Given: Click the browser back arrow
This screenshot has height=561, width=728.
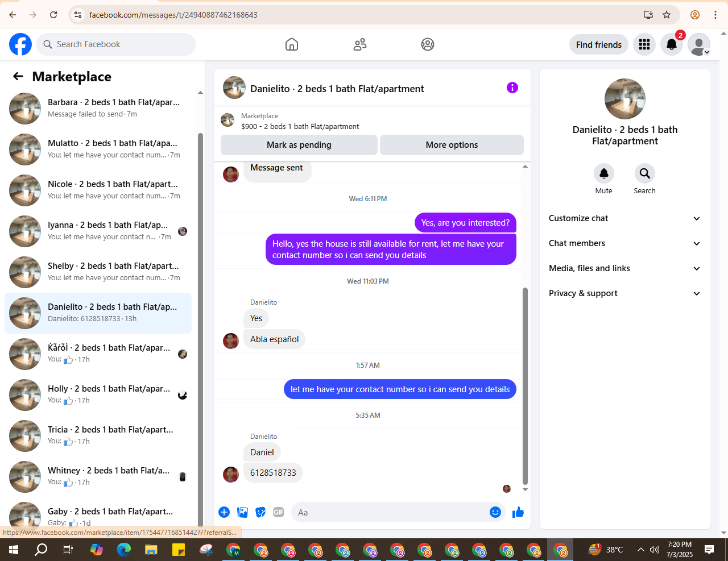Looking at the screenshot, I should coord(13,15).
